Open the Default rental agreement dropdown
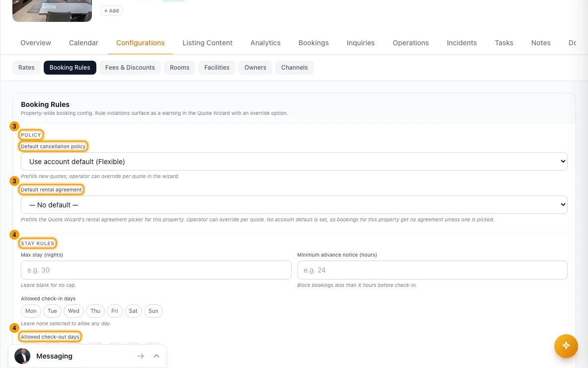 294,205
